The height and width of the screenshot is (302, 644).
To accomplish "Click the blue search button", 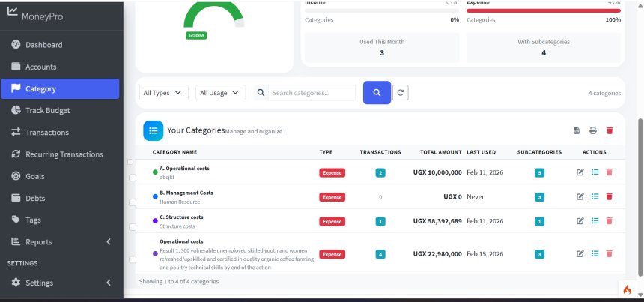I will 377,93.
